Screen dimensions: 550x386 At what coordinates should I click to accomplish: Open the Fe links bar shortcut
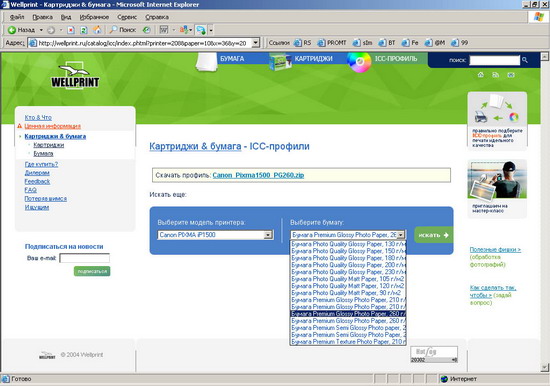(410, 43)
